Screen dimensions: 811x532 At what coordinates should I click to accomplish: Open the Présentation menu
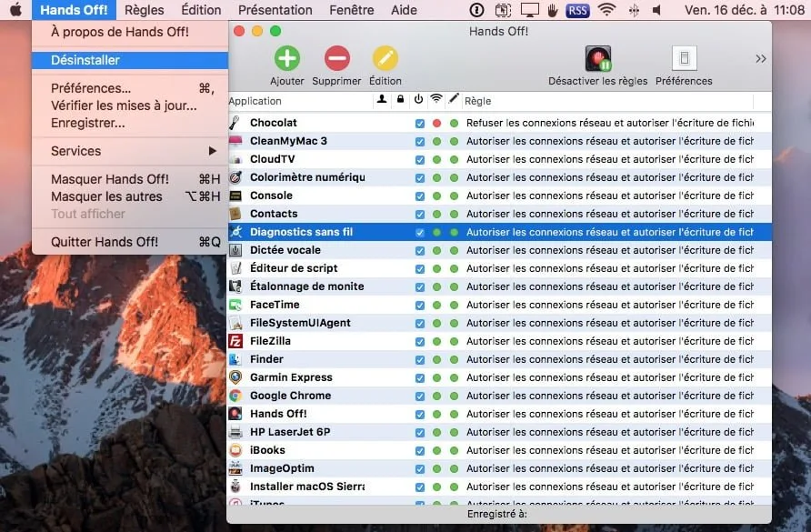click(x=275, y=10)
